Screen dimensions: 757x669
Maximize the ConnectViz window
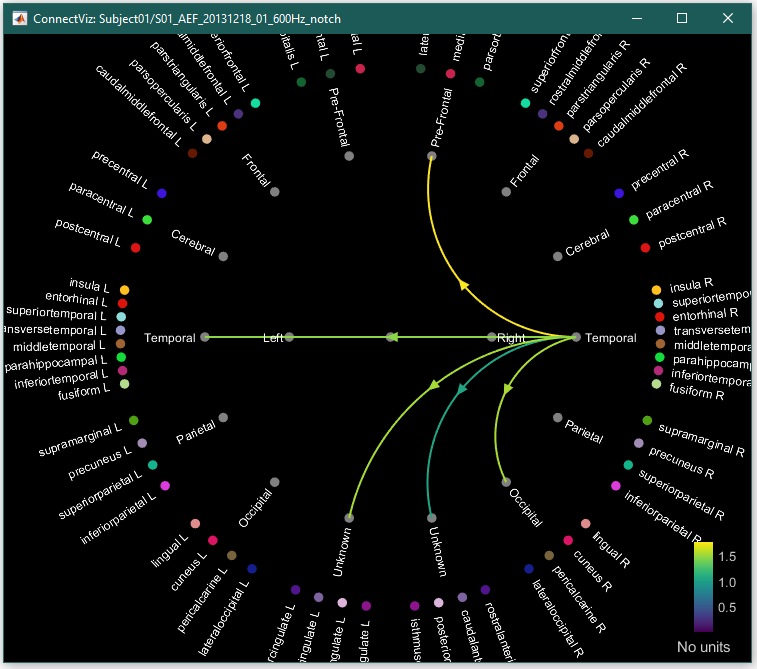(x=682, y=18)
